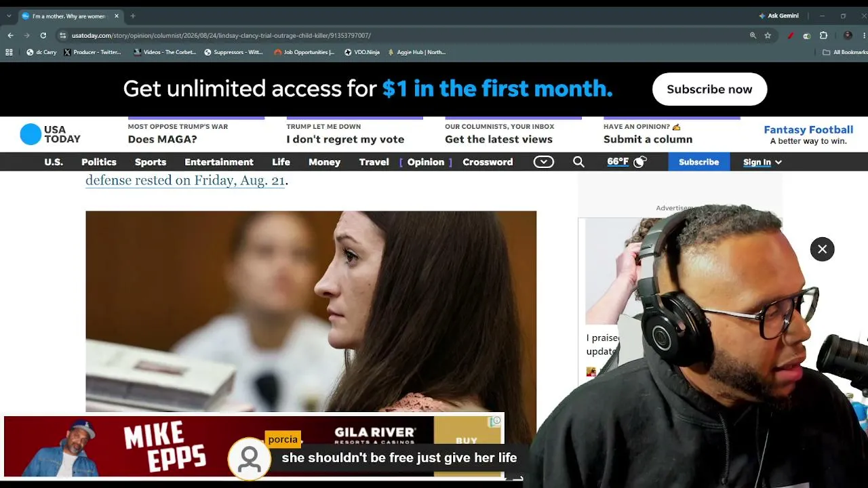The image size is (868, 488).
Task: Select the U.S. navigation section
Action: pyautogui.click(x=54, y=162)
